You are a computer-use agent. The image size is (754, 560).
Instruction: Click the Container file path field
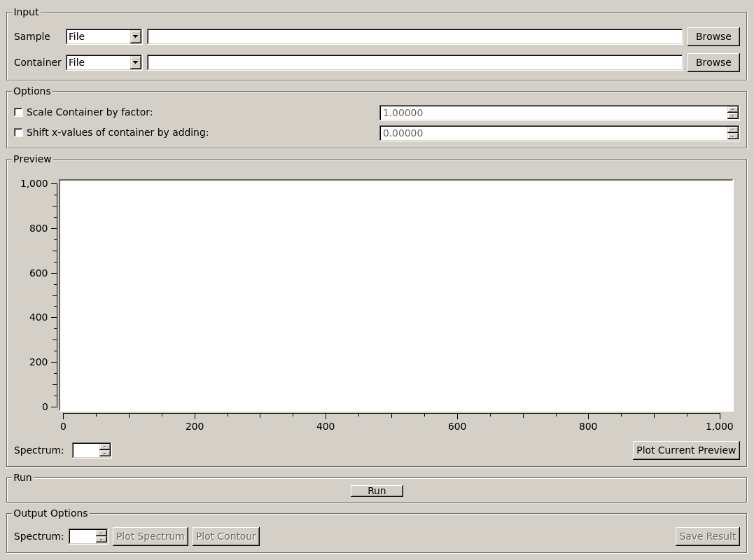click(x=414, y=62)
